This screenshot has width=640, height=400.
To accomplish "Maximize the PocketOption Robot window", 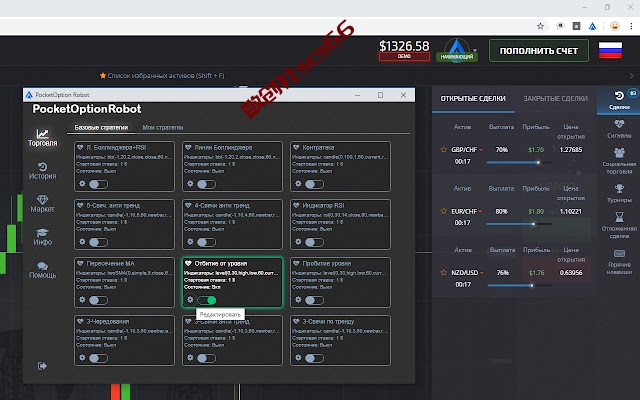I will pos(380,95).
